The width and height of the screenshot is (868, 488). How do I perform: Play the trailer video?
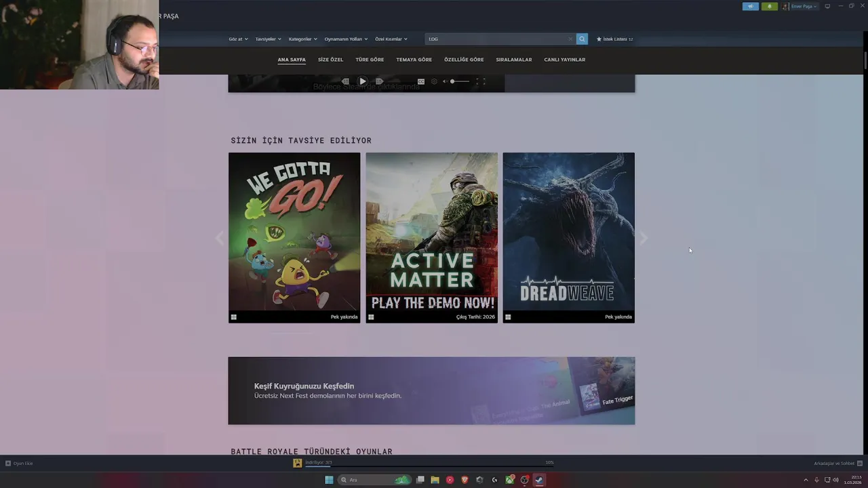362,81
